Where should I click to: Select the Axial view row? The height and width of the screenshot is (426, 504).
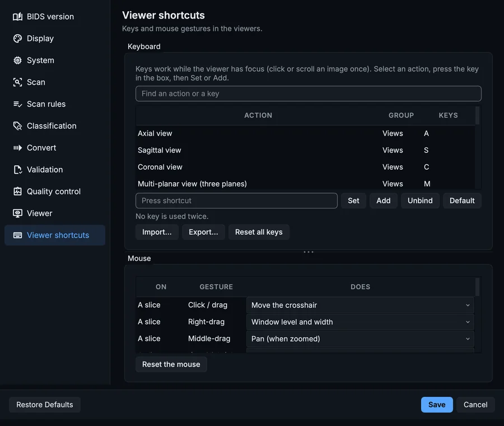(x=305, y=133)
